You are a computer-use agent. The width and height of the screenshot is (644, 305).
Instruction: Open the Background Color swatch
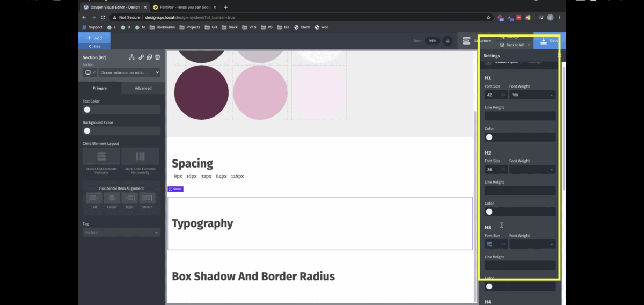(x=87, y=130)
